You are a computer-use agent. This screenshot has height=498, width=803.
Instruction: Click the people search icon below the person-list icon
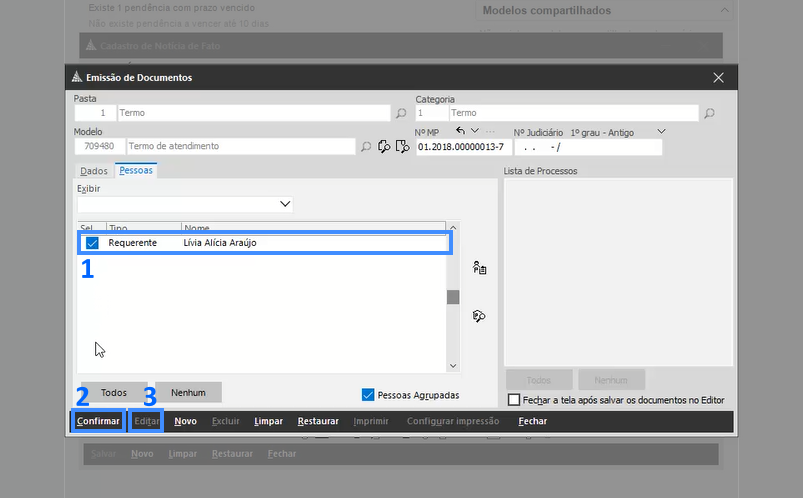click(x=479, y=316)
